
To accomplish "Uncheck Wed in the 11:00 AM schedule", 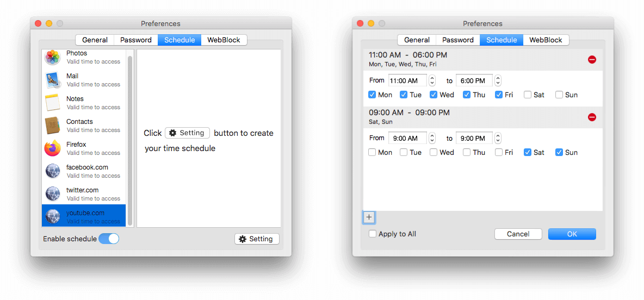I will point(434,95).
